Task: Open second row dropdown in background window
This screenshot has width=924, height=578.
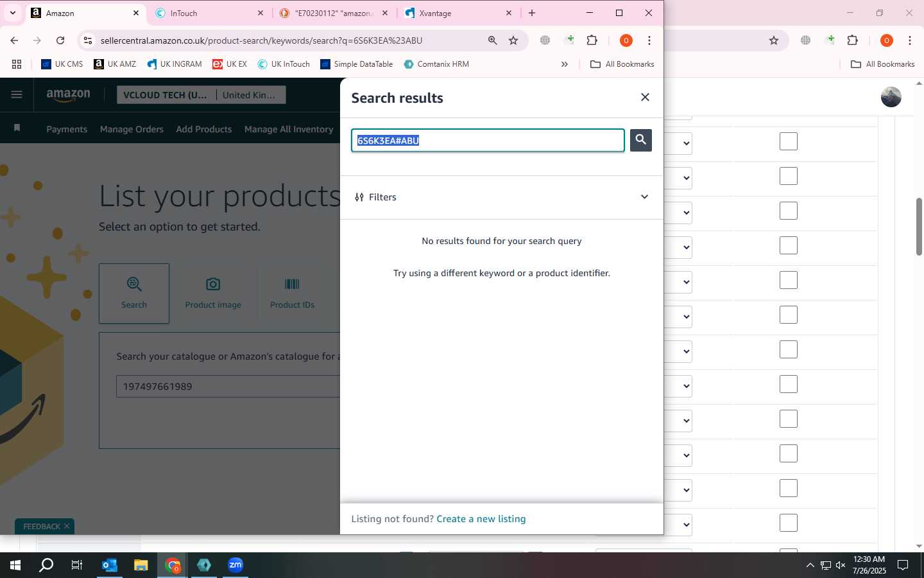Action: coord(679,178)
